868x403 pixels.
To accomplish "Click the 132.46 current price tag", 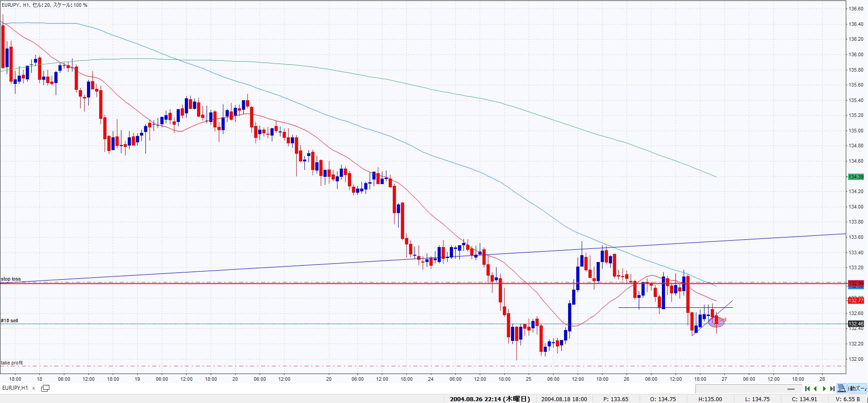I will click(x=856, y=324).
